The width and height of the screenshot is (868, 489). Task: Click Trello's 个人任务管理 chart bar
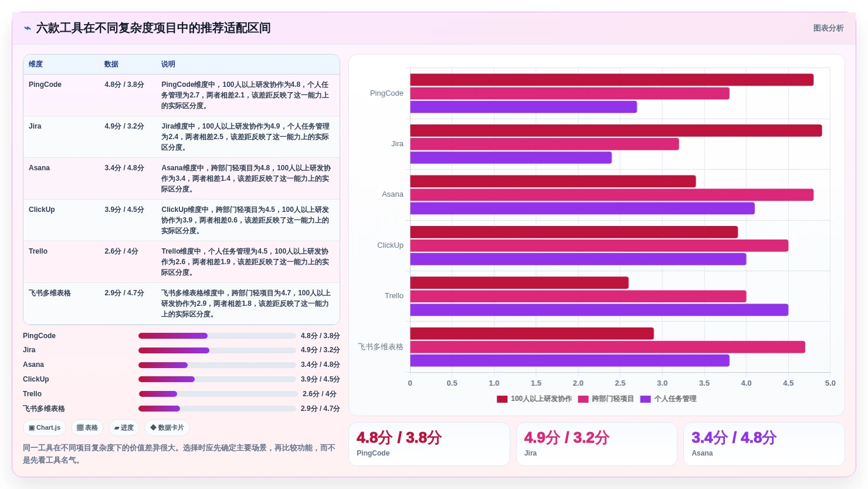pyautogui.click(x=599, y=310)
